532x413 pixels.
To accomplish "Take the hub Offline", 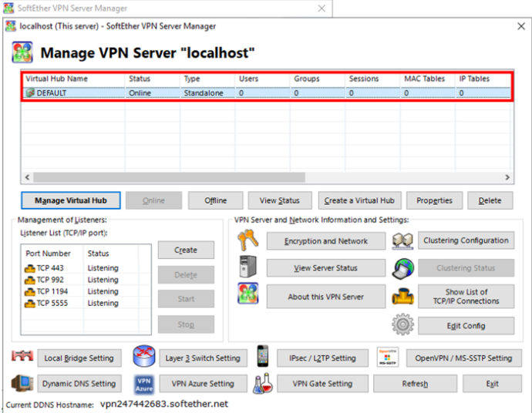I will (215, 200).
